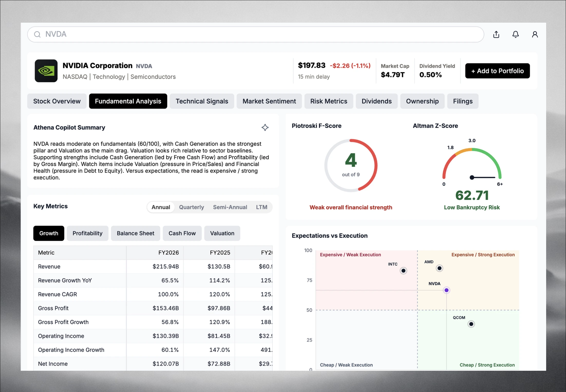Click the Piotroski F-Score ring gauge
The image size is (566, 392).
point(351,166)
